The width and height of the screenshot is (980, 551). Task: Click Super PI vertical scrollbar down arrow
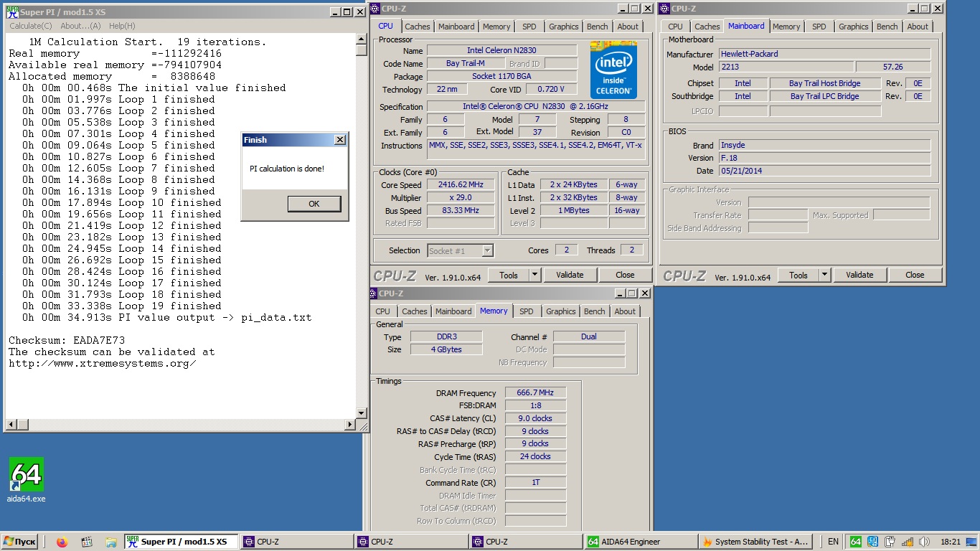click(x=362, y=413)
